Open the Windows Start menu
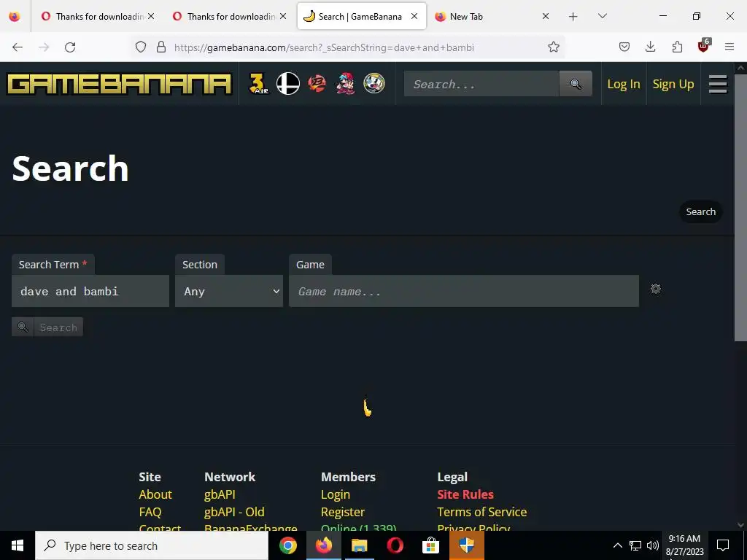Screen dimensions: 747x560 [x=18, y=545]
